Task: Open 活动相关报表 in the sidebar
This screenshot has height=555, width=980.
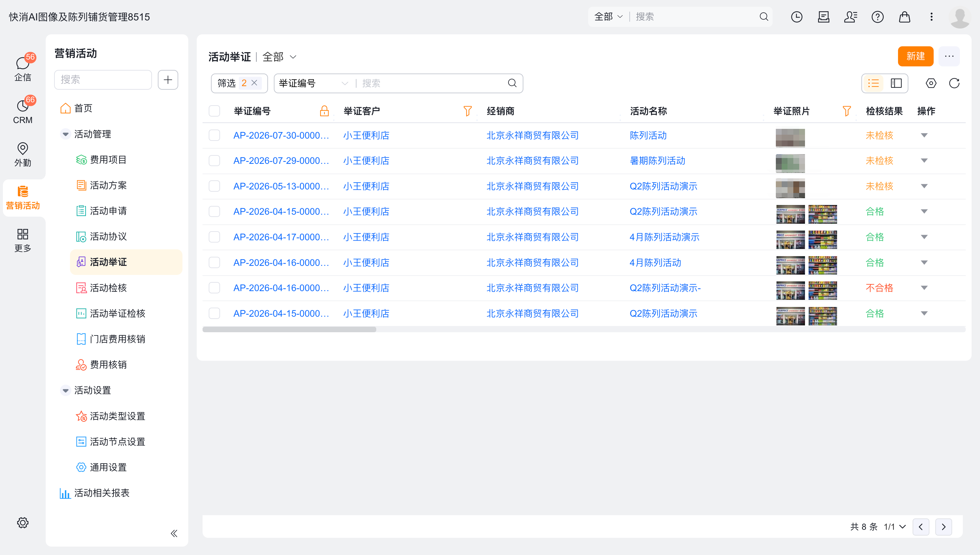Action: pyautogui.click(x=101, y=493)
